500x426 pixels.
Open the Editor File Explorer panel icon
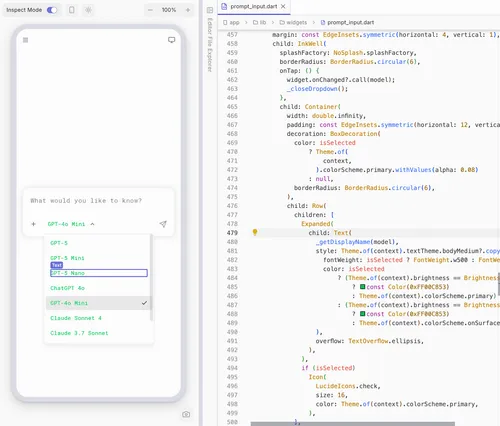210,10
